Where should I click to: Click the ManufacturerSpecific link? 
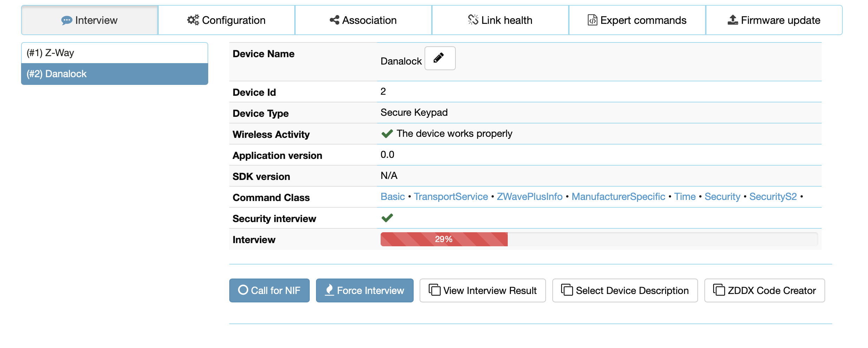coord(618,197)
